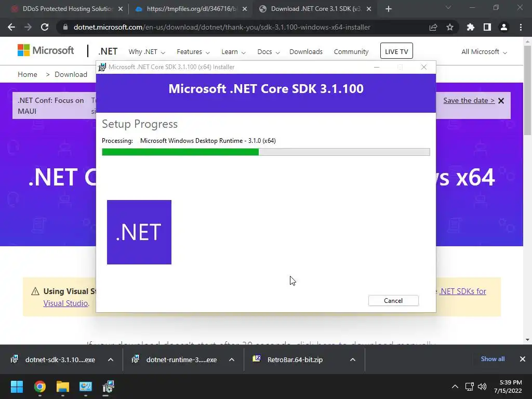Click the tab search chevron
Image resolution: width=532 pixels, height=399 pixels.
[448, 7]
